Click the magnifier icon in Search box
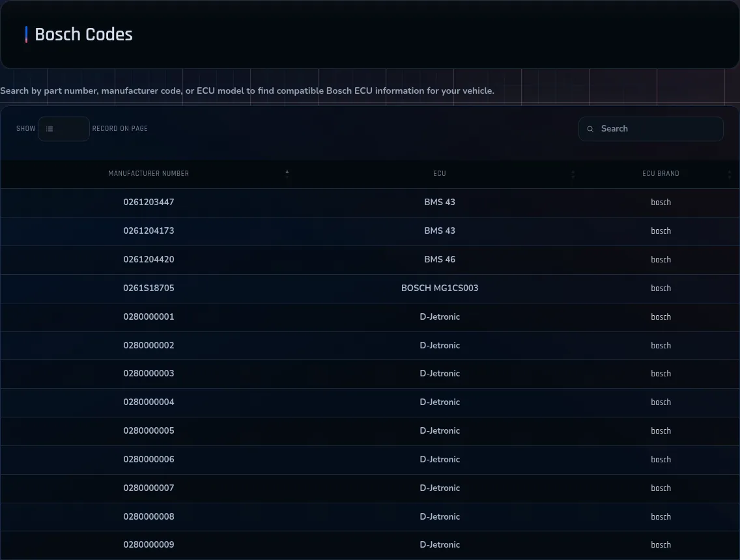The image size is (740, 560). pyautogui.click(x=590, y=129)
